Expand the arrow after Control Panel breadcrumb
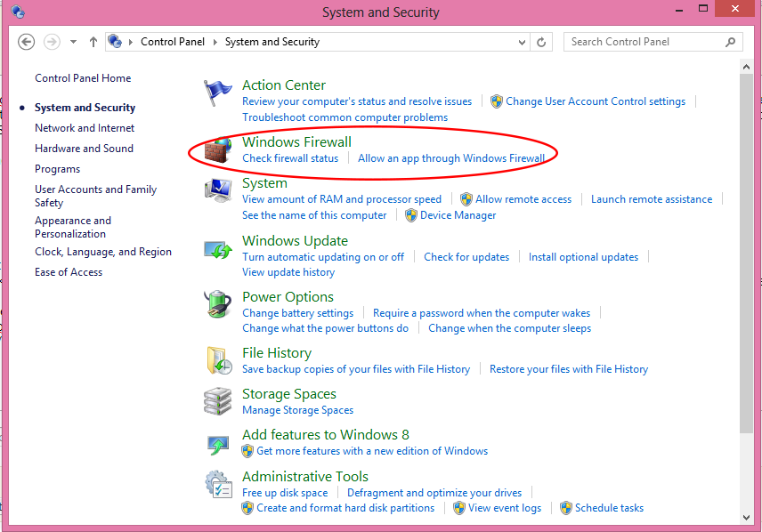Viewport: 762px width, 532px height. coord(215,43)
